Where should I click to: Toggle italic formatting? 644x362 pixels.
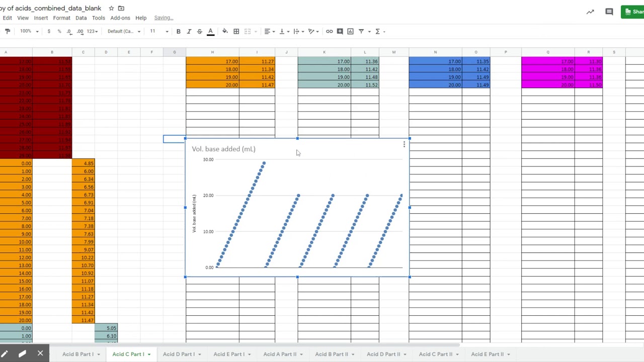189,31
